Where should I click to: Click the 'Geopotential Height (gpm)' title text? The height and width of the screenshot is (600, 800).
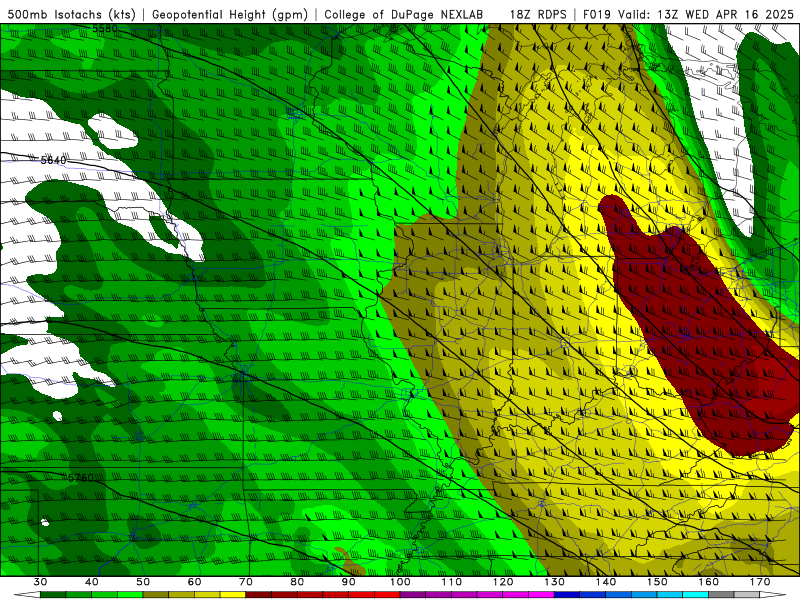tap(230, 14)
